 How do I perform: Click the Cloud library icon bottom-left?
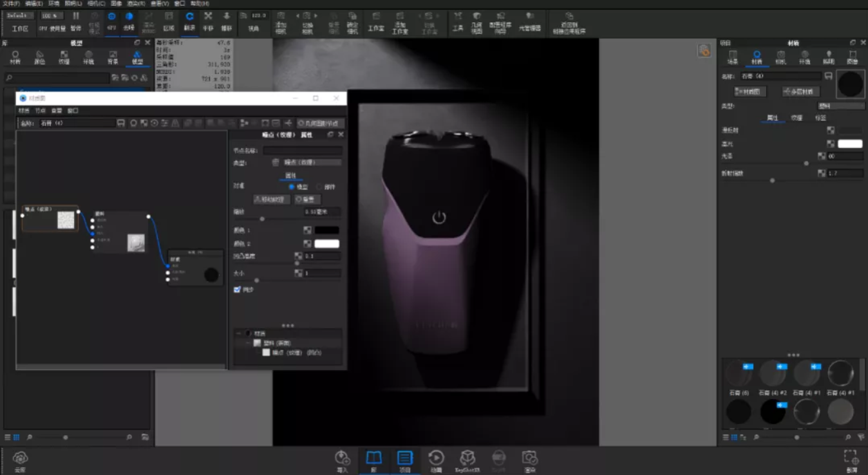point(20,461)
